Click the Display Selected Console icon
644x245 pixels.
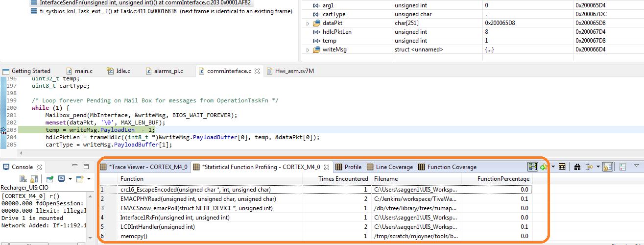62,179
